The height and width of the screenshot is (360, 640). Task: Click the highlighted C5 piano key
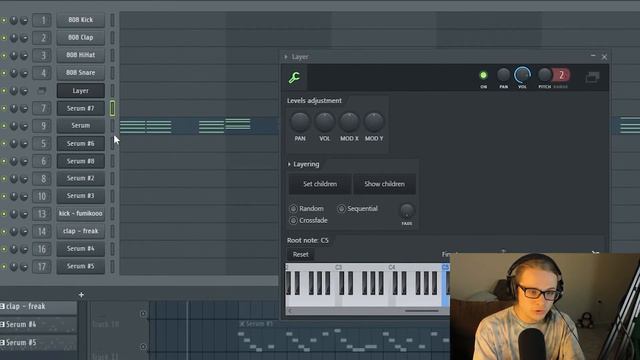(x=445, y=286)
